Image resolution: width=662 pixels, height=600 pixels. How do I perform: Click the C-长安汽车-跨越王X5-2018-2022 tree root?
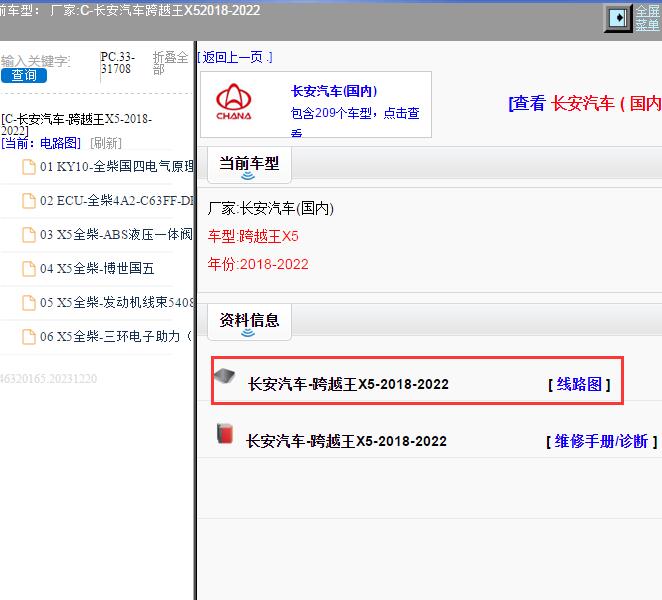(76, 124)
